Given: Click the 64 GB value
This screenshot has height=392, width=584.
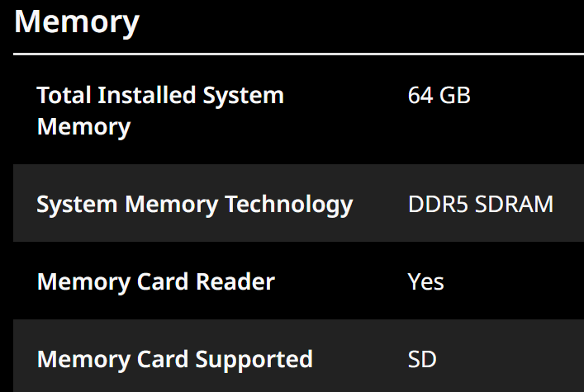Looking at the screenshot, I should (439, 95).
